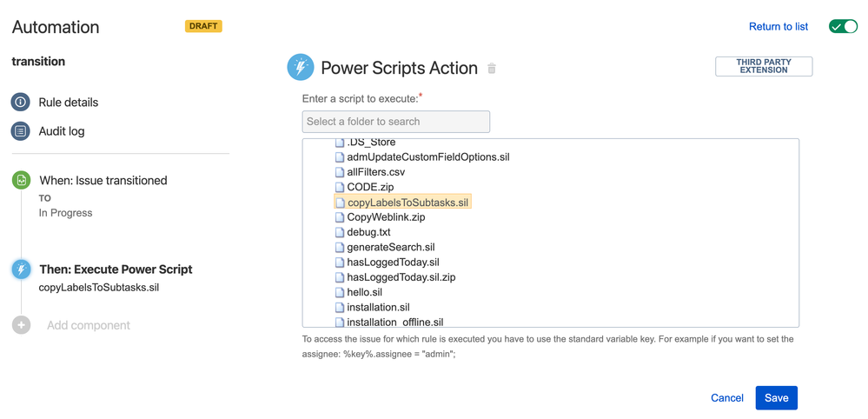Select .DS_Store in the file tree
The width and height of the screenshot is (868, 419).
click(371, 143)
